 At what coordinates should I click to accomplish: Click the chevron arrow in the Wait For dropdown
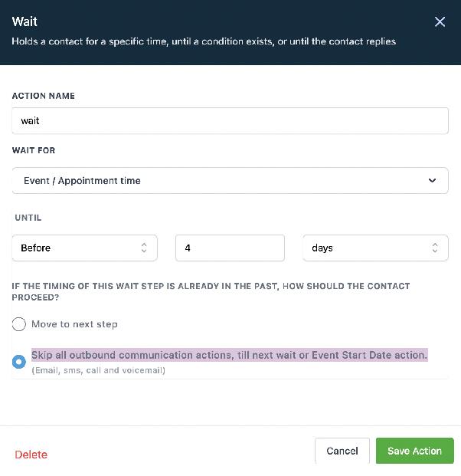pyautogui.click(x=432, y=181)
